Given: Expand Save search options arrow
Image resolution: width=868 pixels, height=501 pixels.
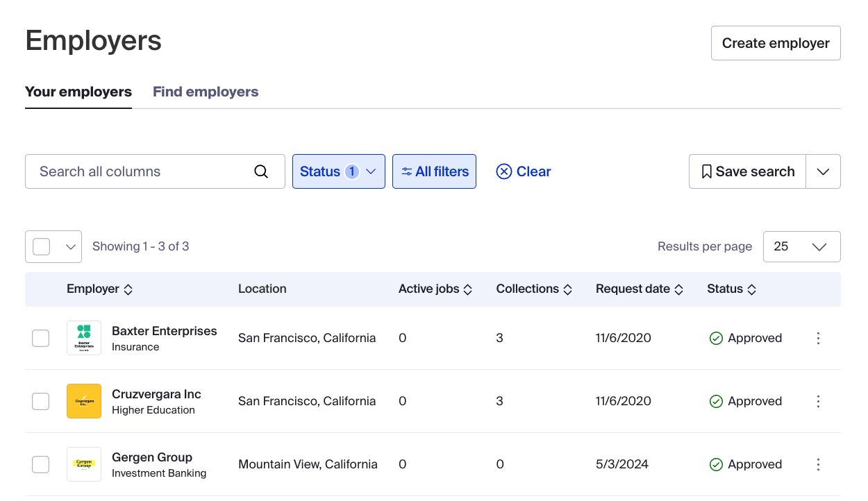Looking at the screenshot, I should coord(824,171).
